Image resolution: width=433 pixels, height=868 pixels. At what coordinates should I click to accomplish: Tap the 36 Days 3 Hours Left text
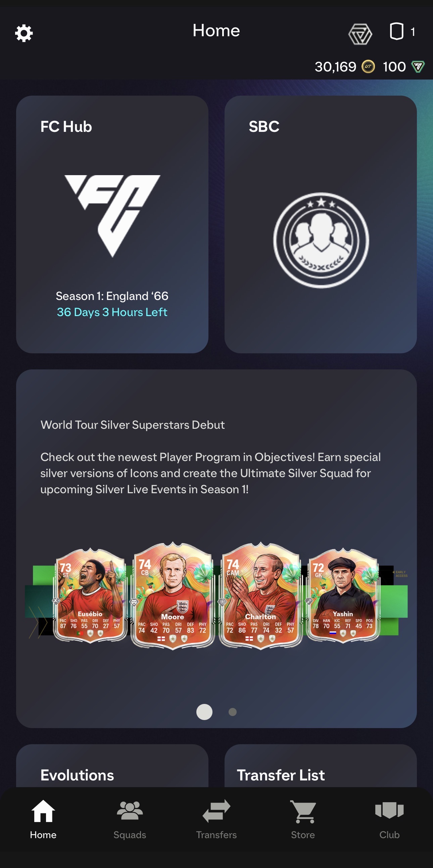112,312
